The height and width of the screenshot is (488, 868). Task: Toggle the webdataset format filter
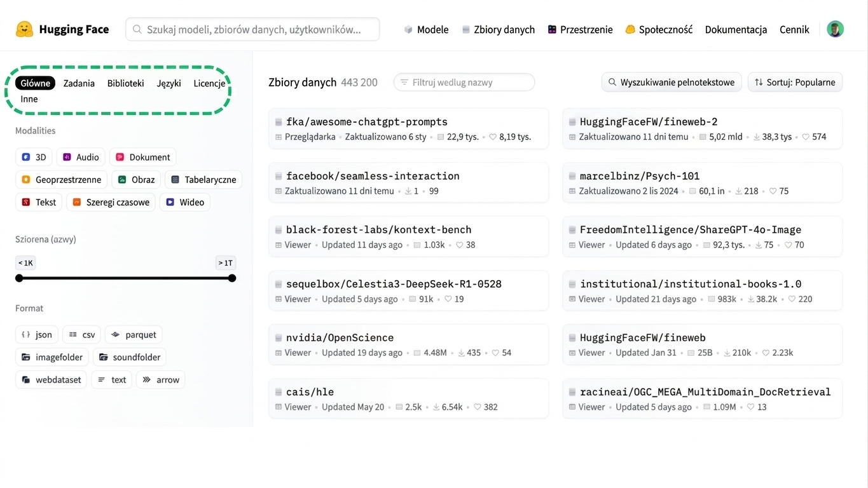[52, 380]
